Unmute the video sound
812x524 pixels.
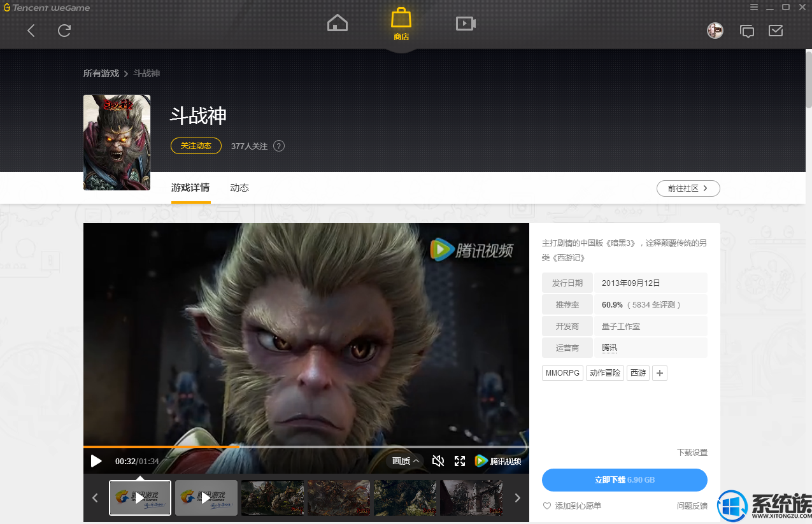(x=438, y=461)
